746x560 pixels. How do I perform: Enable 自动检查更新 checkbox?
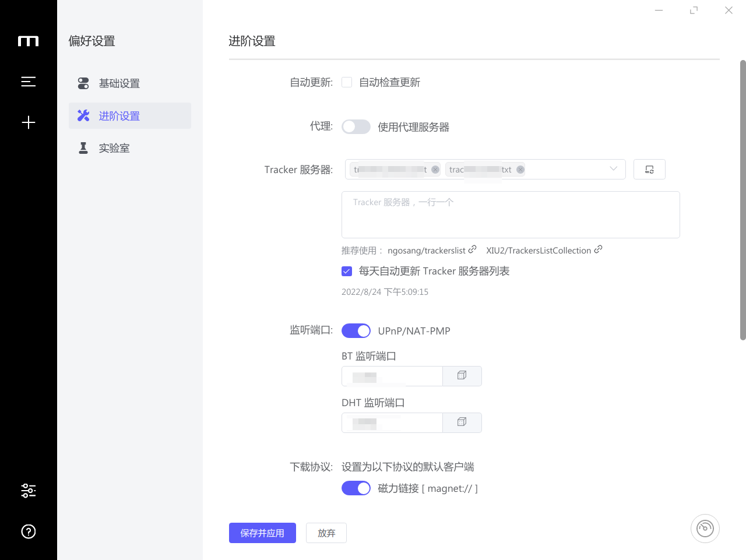pos(347,82)
